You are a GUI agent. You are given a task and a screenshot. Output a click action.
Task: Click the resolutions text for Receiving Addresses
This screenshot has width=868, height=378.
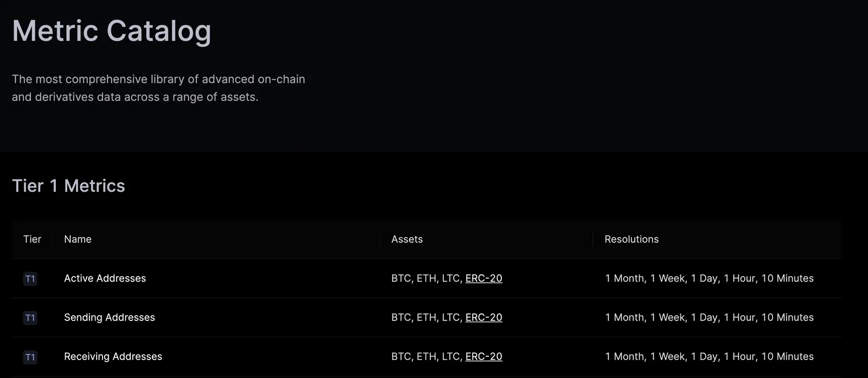[x=710, y=356]
